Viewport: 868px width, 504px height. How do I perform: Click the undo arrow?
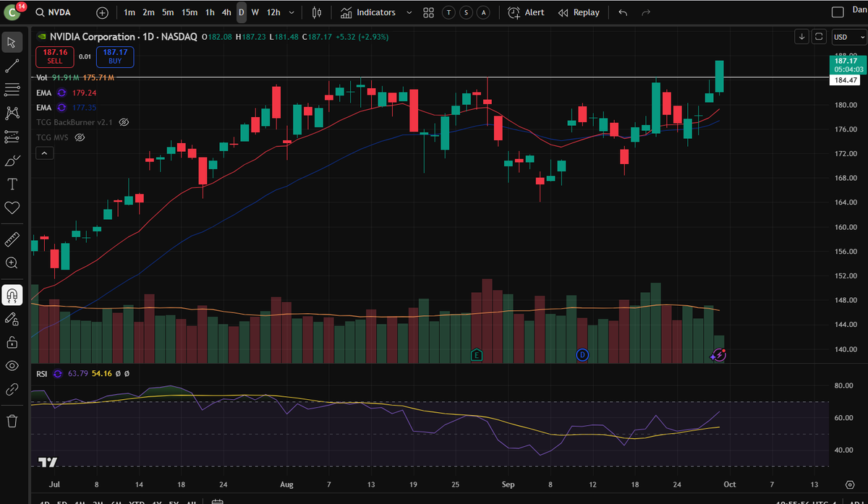(624, 12)
